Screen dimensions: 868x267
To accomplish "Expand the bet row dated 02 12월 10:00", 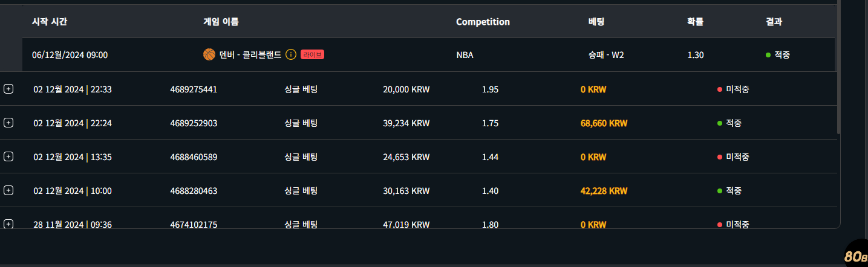I will point(8,190).
